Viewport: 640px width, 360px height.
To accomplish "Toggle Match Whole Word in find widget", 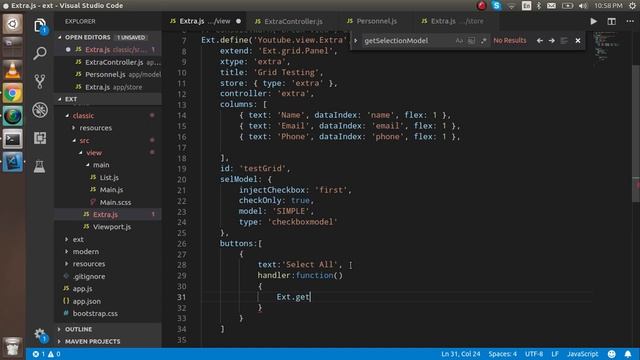I will click(471, 40).
